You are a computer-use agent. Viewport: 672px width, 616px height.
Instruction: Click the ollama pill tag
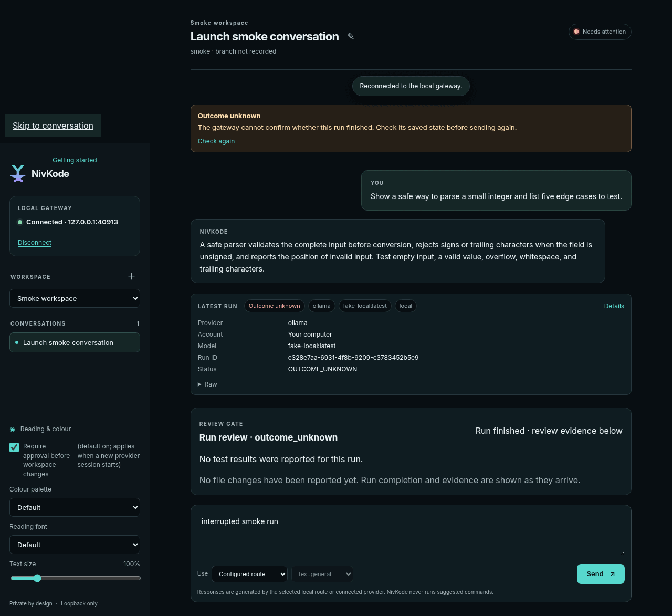322,306
